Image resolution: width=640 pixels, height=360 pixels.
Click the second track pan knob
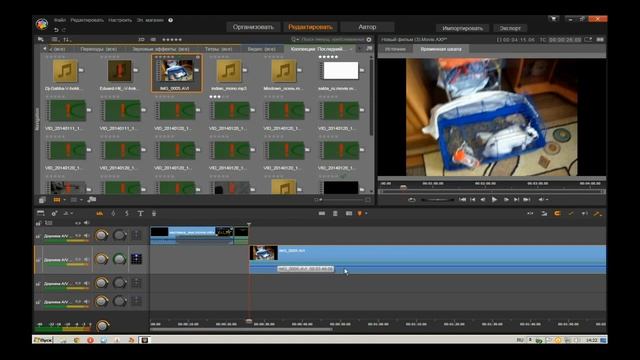120,259
